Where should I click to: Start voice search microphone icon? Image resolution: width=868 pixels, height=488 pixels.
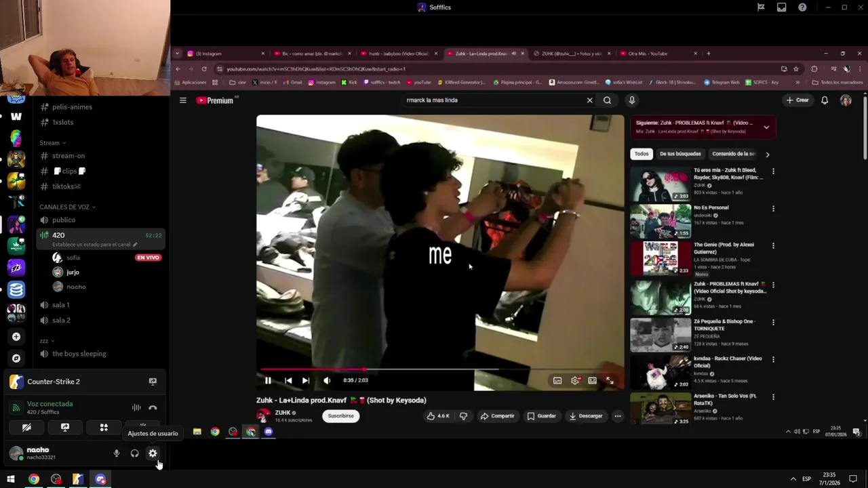[631, 100]
